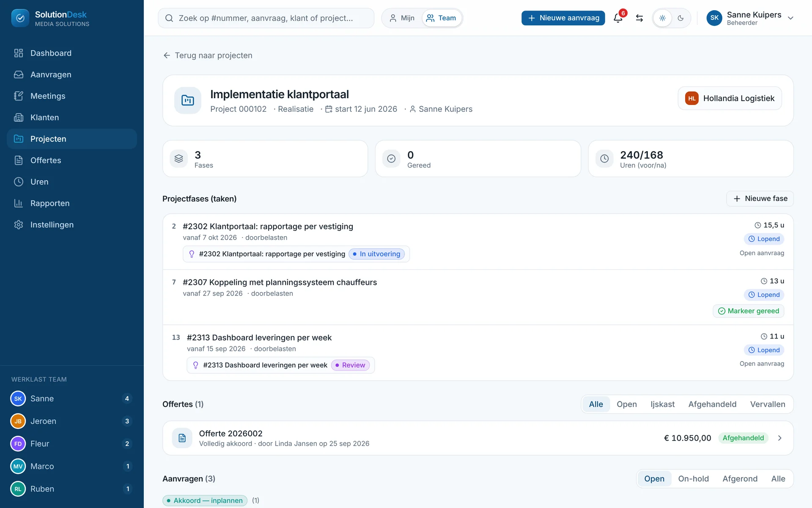
Task: Click the switch arrows icon in header
Action: click(x=639, y=18)
